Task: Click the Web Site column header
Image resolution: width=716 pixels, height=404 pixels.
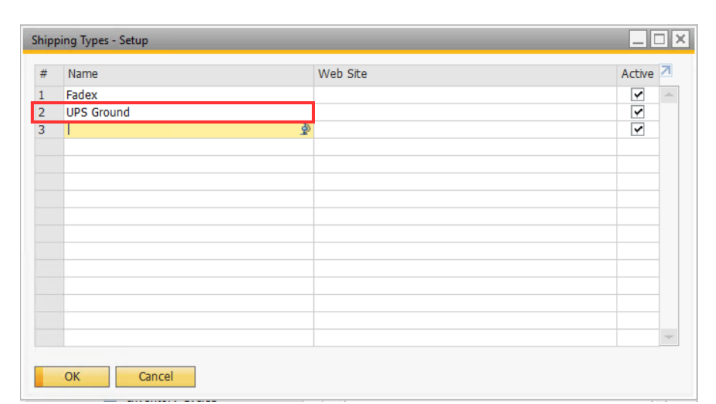Action: tap(464, 74)
